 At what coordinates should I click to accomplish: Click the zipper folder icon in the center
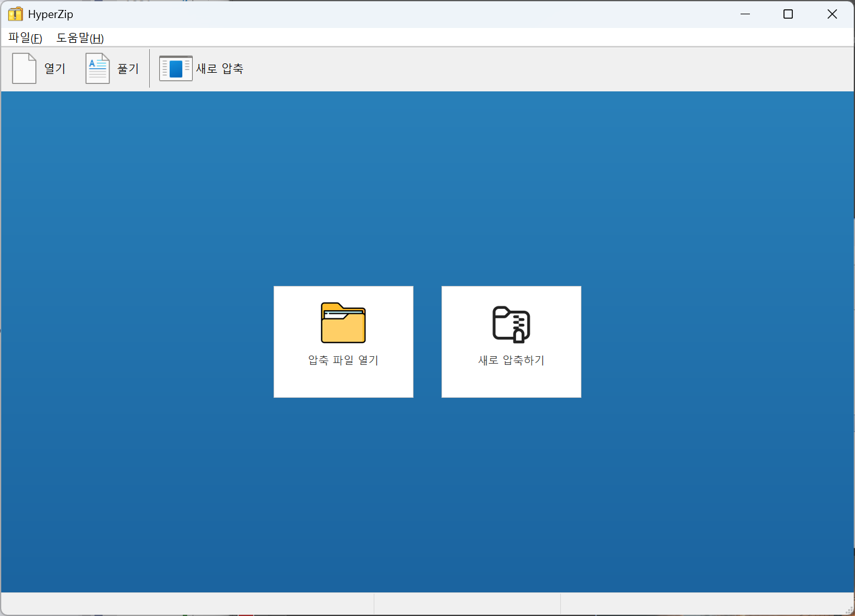[511, 324]
